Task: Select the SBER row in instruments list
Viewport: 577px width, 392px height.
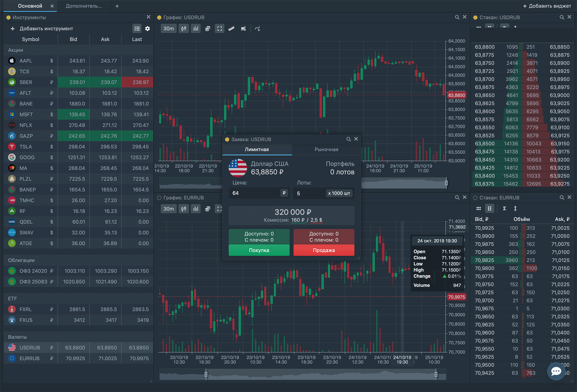Action: coord(79,82)
